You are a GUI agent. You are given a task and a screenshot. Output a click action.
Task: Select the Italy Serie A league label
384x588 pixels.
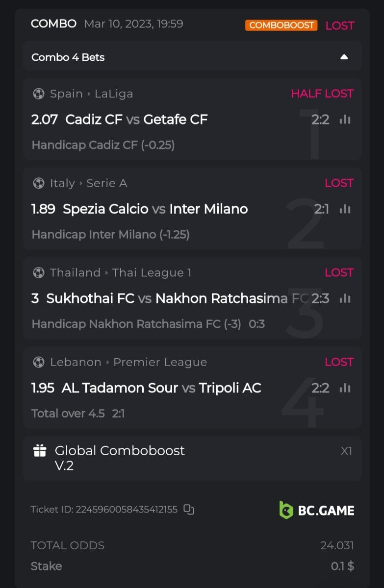[88, 183]
